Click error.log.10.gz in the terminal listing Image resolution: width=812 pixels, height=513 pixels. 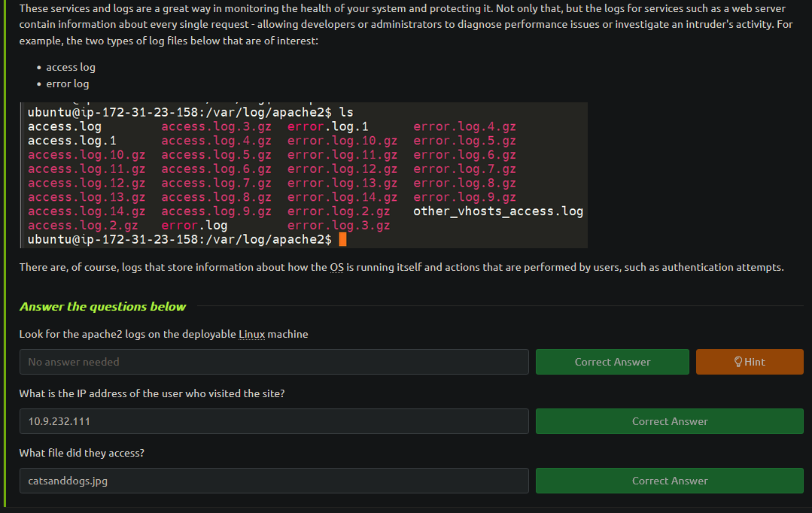click(x=342, y=141)
